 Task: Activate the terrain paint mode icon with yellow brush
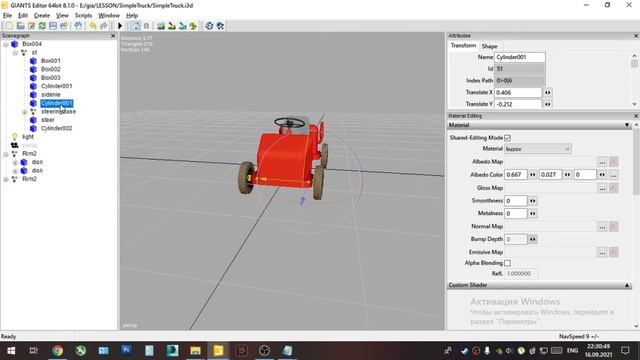click(172, 26)
